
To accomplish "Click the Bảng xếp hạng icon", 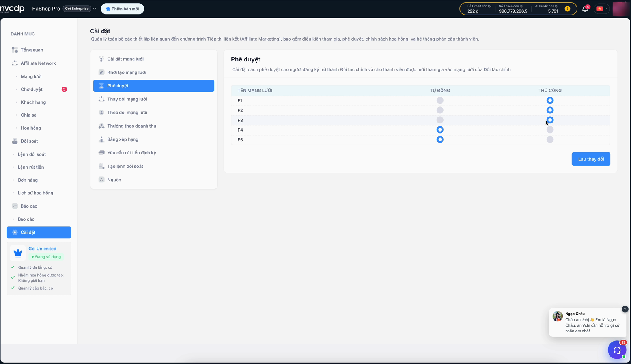I will tap(101, 139).
